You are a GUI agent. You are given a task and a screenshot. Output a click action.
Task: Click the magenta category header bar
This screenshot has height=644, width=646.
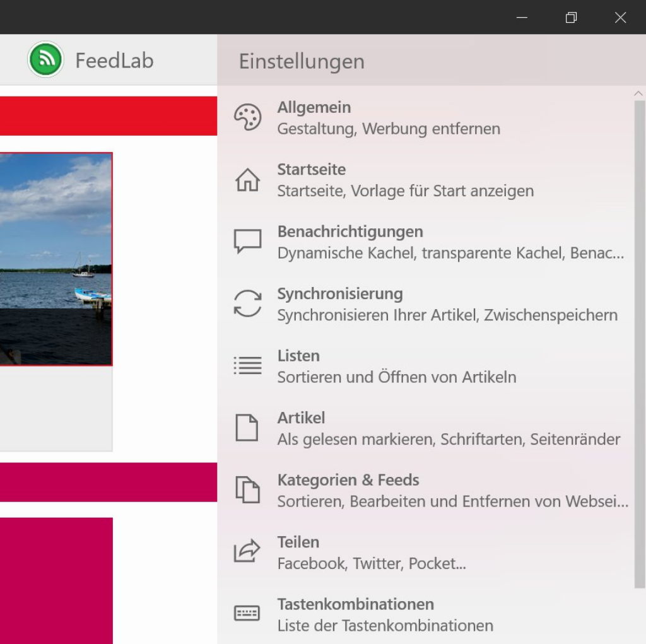(x=109, y=482)
